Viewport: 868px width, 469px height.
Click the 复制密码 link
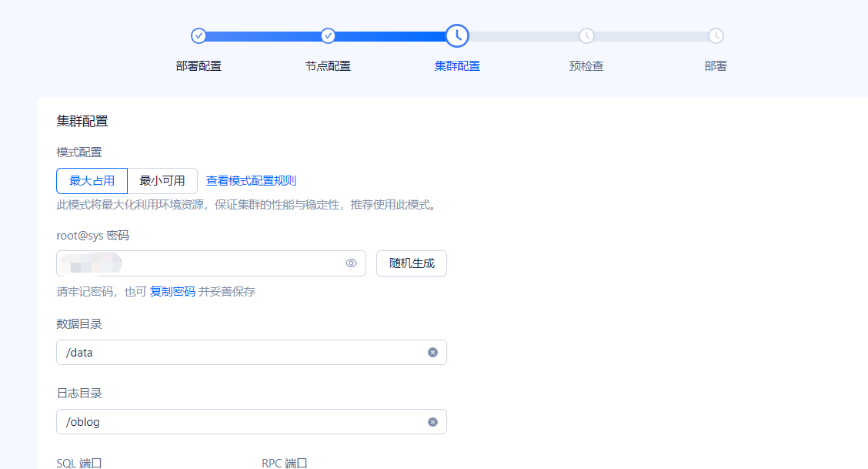(172, 292)
